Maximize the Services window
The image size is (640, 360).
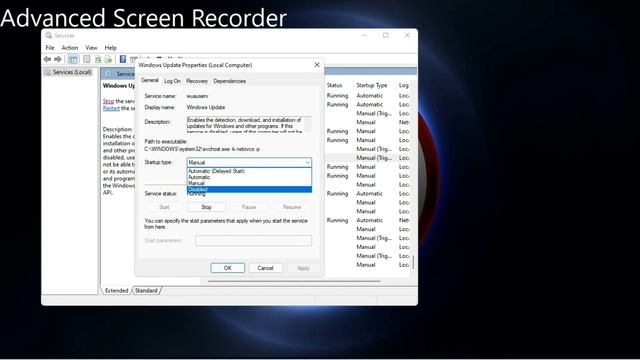[386, 36]
